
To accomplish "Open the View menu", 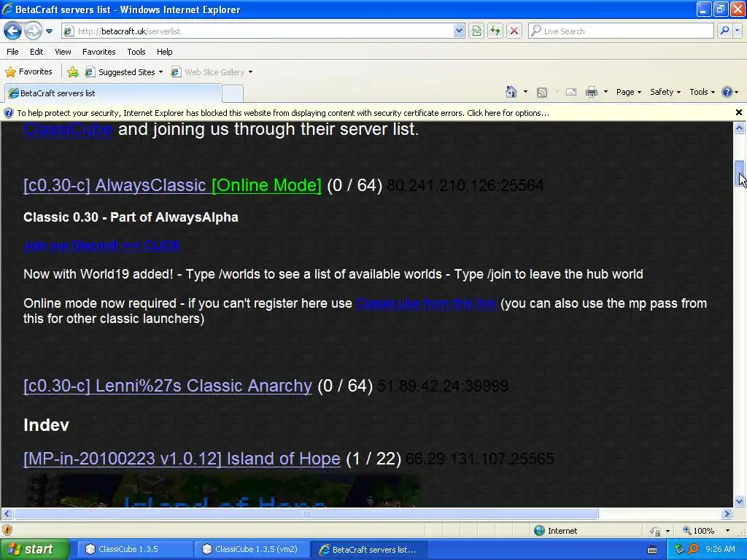I will (63, 52).
